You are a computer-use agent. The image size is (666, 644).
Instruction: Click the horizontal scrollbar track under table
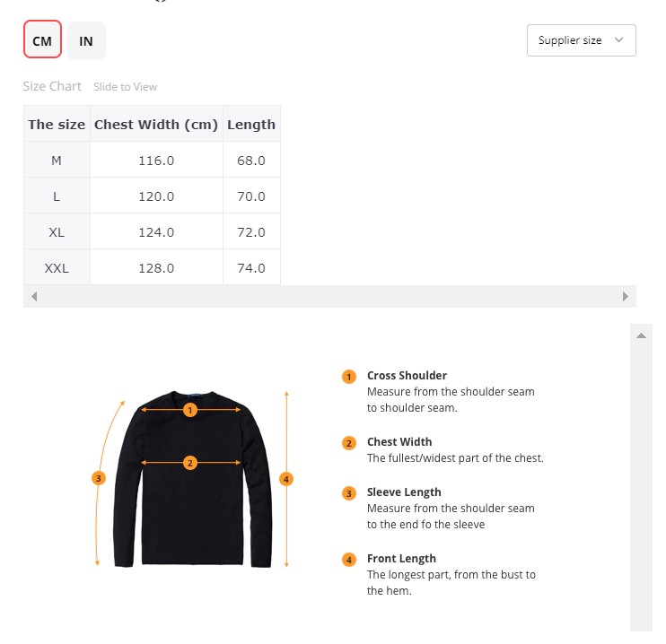pos(329,296)
